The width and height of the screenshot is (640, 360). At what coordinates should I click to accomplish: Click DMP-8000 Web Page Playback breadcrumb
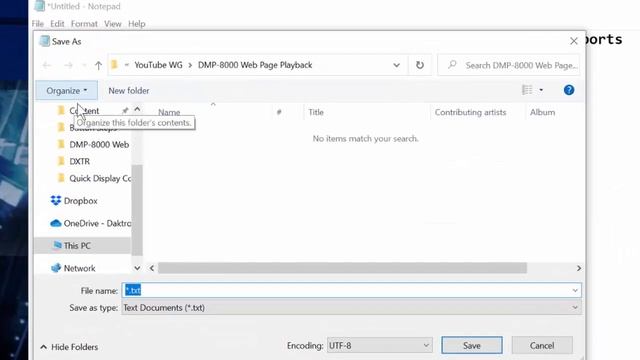pos(255,65)
